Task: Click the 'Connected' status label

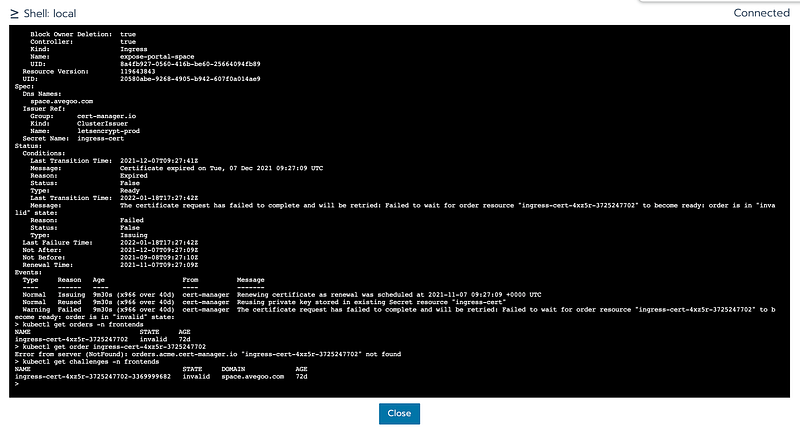Action: point(761,13)
